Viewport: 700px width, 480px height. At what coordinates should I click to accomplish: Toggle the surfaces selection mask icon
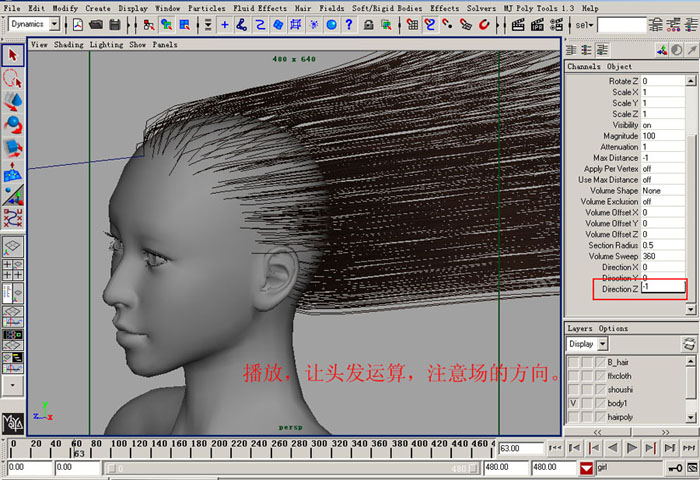click(278, 25)
